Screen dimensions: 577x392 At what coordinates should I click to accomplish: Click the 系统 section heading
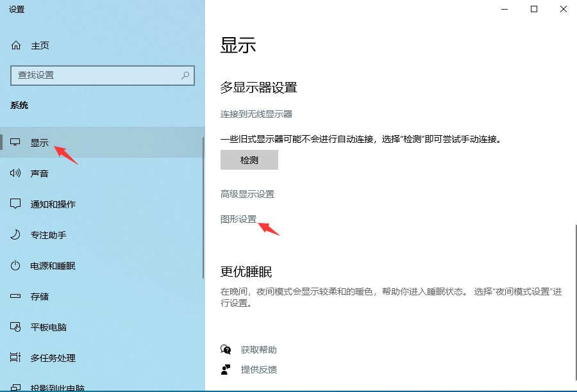click(19, 106)
